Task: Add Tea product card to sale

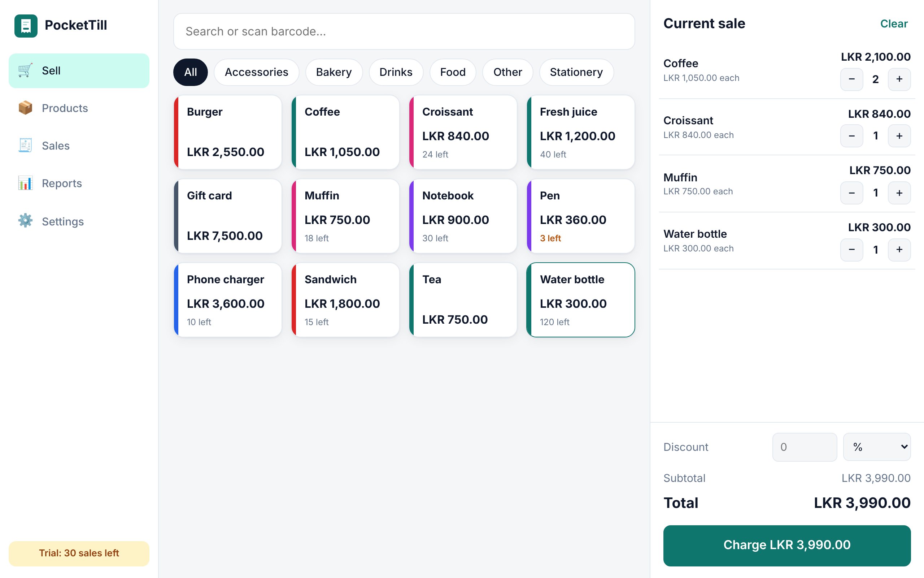Action: coord(463,300)
